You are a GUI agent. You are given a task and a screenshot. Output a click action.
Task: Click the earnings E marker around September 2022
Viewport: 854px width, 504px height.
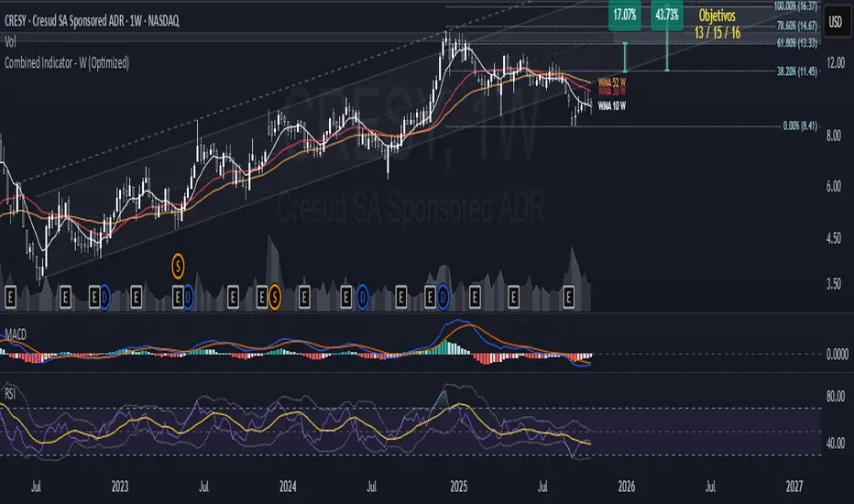pos(65,298)
